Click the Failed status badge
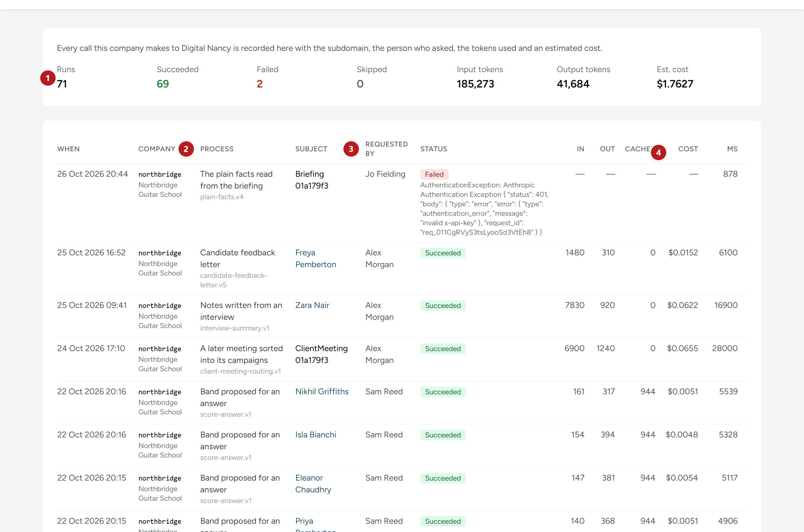 (434, 174)
